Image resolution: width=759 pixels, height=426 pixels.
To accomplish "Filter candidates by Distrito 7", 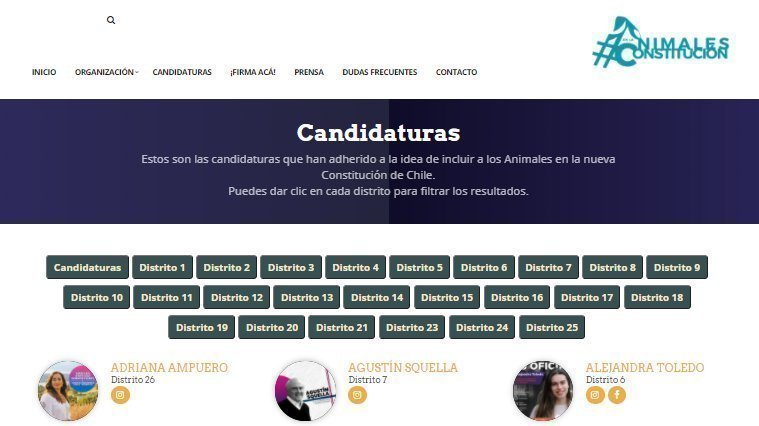I will [548, 267].
